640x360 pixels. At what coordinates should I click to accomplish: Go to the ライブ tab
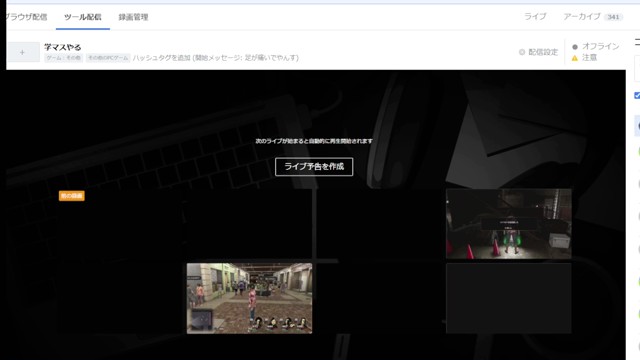point(535,17)
